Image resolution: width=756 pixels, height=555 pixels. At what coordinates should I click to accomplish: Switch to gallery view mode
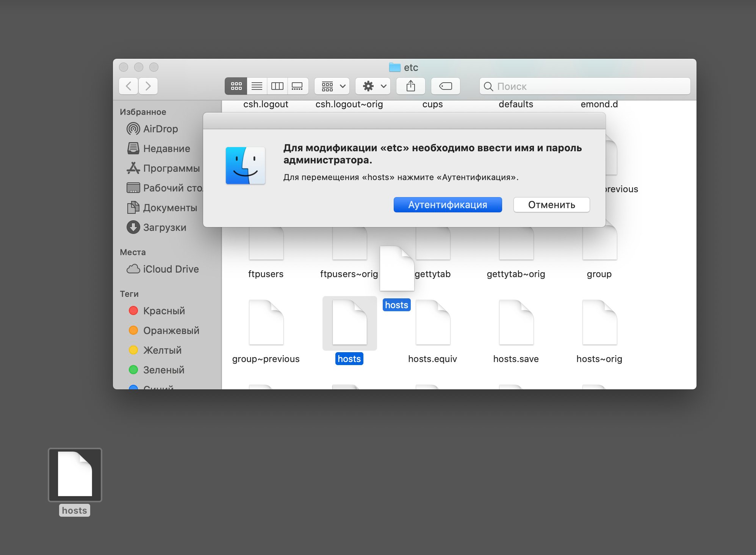(x=297, y=86)
